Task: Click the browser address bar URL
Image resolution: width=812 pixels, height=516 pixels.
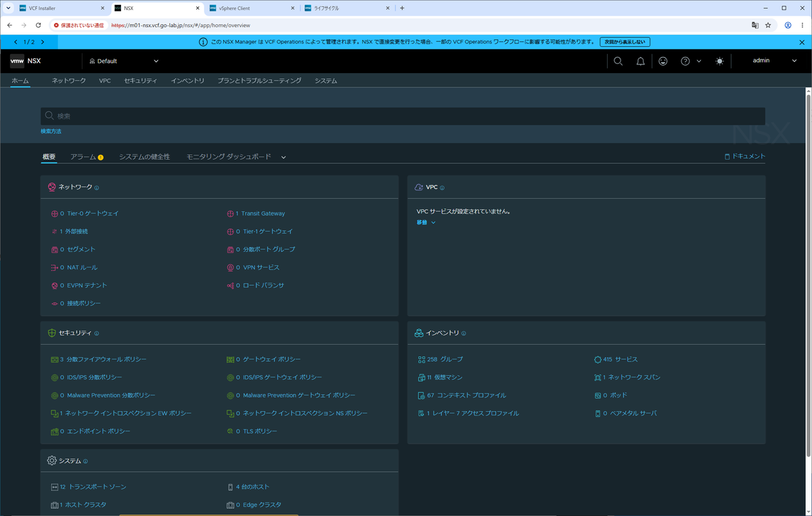Action: coord(181,25)
